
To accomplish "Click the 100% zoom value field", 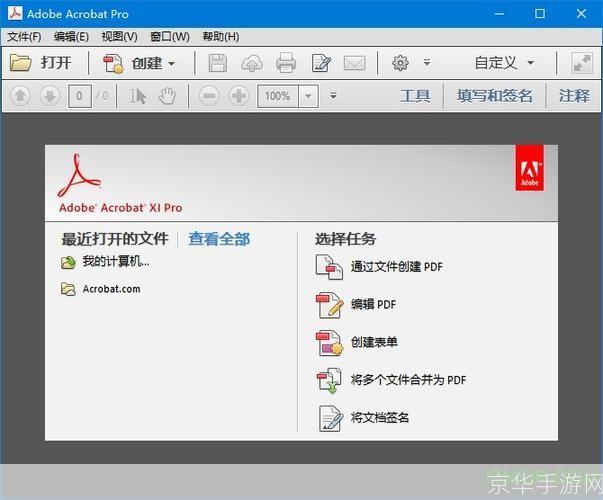I will 278,96.
